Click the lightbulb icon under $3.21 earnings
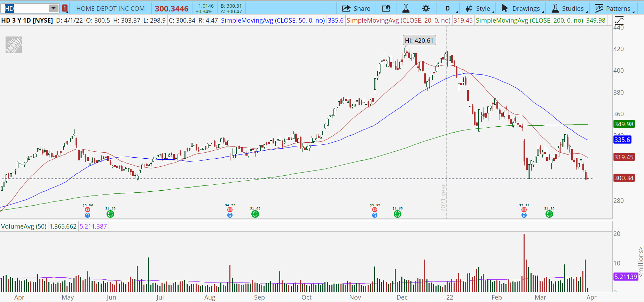The height and width of the screenshot is (302, 644). 524,215
